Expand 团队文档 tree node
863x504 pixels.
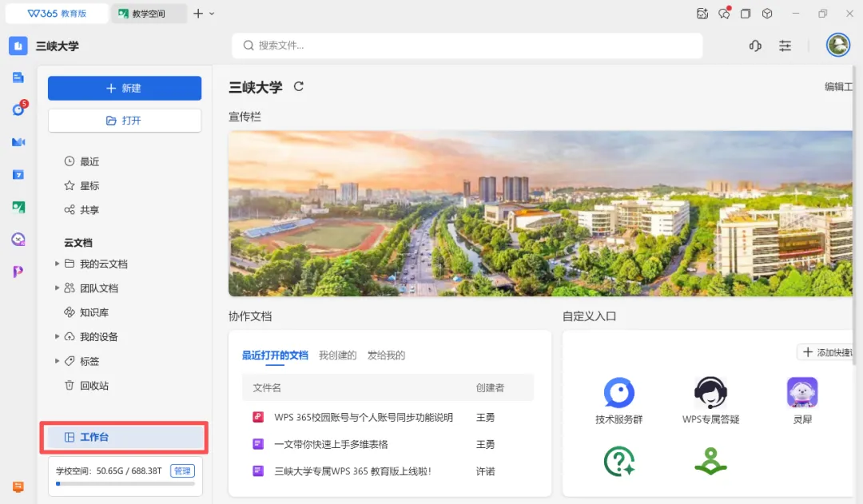pos(57,288)
